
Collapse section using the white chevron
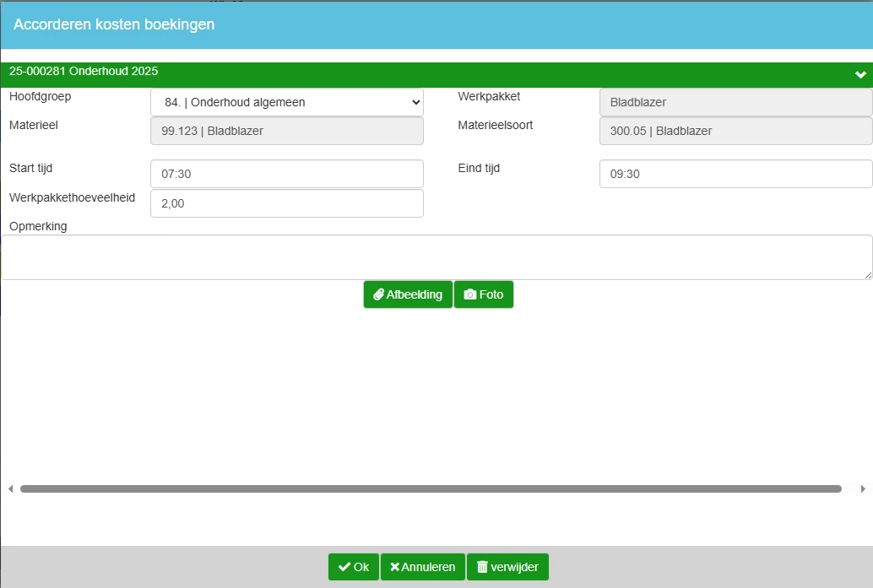coord(860,74)
